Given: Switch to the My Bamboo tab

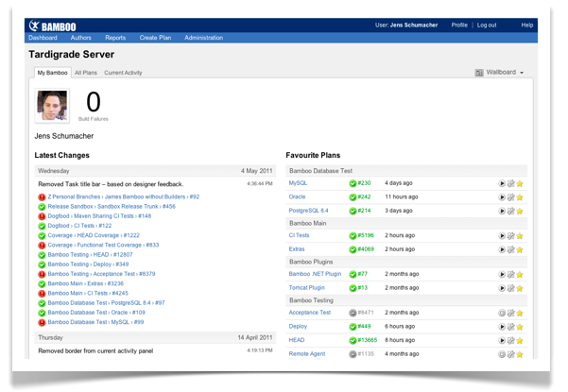Looking at the screenshot, I should click(x=53, y=73).
